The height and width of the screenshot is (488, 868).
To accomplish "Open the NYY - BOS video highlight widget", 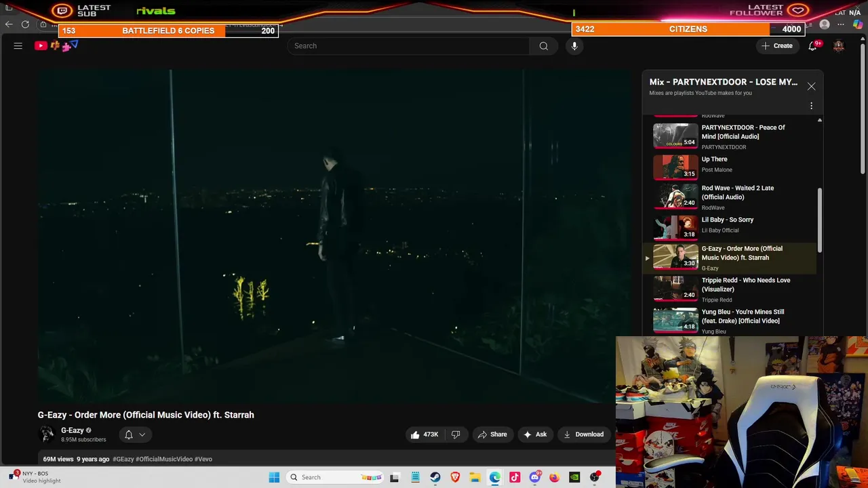I will [x=35, y=477].
